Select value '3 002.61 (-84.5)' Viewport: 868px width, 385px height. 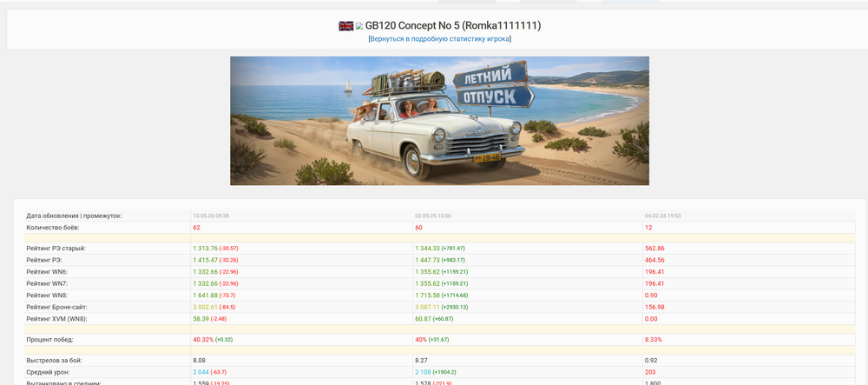pos(214,307)
